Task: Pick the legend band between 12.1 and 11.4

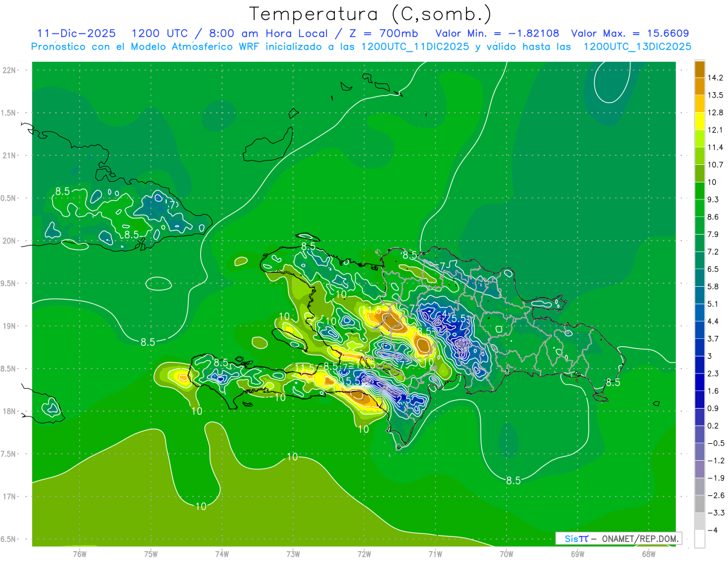Action: 699,139
